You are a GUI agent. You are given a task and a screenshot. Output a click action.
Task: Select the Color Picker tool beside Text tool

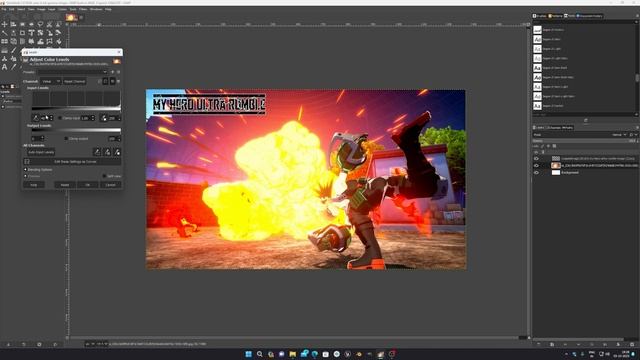(x=13, y=67)
